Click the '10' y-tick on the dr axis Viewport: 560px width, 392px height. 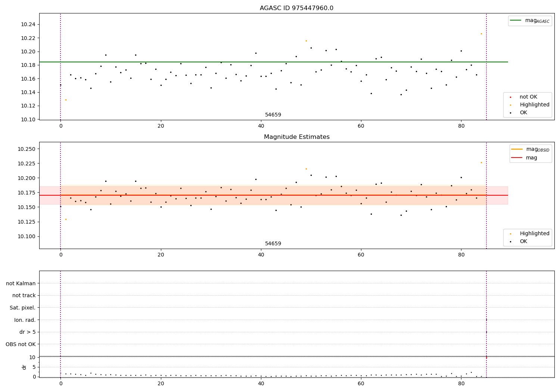pos(32,357)
